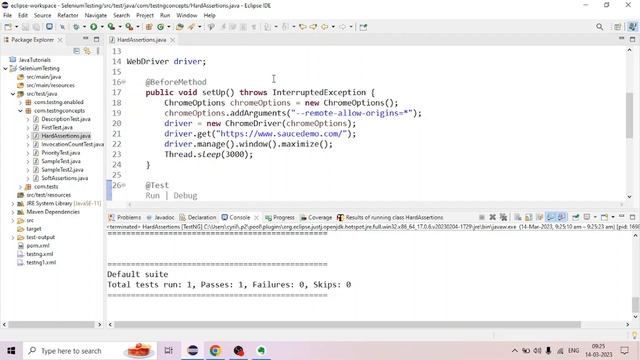Click the editor vertical scrollbar thumb
Image resolution: width=640 pixels, height=360 pixels.
(x=629, y=116)
